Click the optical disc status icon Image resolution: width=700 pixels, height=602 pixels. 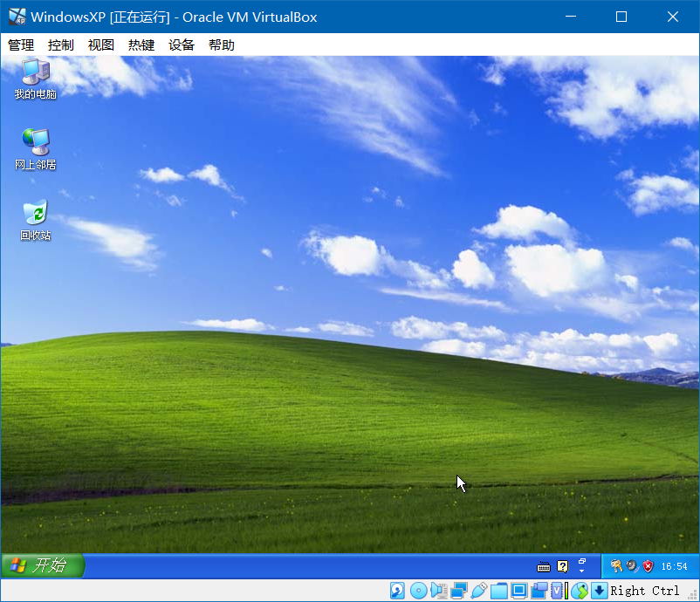(x=418, y=591)
